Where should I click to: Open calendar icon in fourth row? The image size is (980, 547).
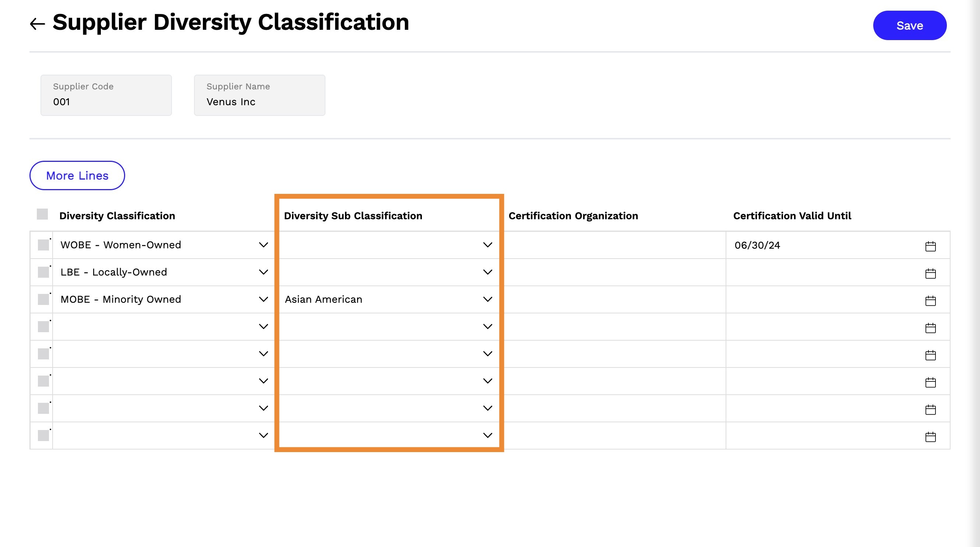pyautogui.click(x=931, y=328)
